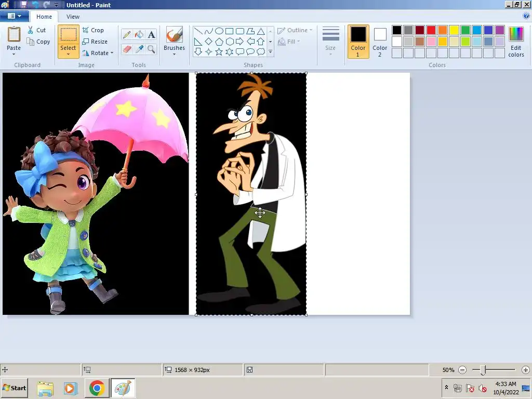Activate Color 1 selector
Viewport: 532px width, 399px height.
tap(358, 42)
